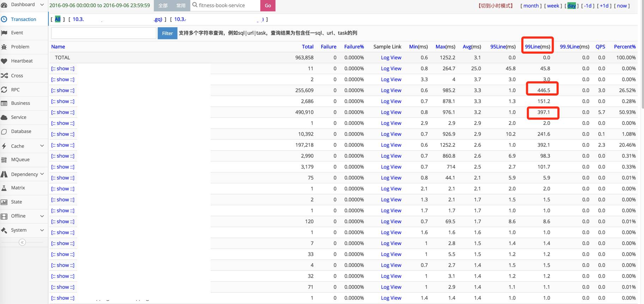644x304 pixels.
Task: Click the Problem bug icon
Action: (4, 47)
